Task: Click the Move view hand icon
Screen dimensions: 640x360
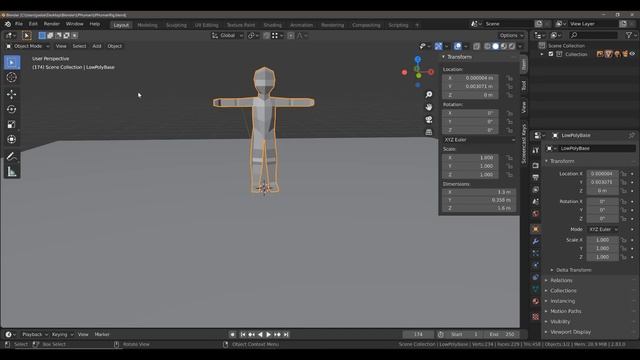Action: (x=429, y=107)
